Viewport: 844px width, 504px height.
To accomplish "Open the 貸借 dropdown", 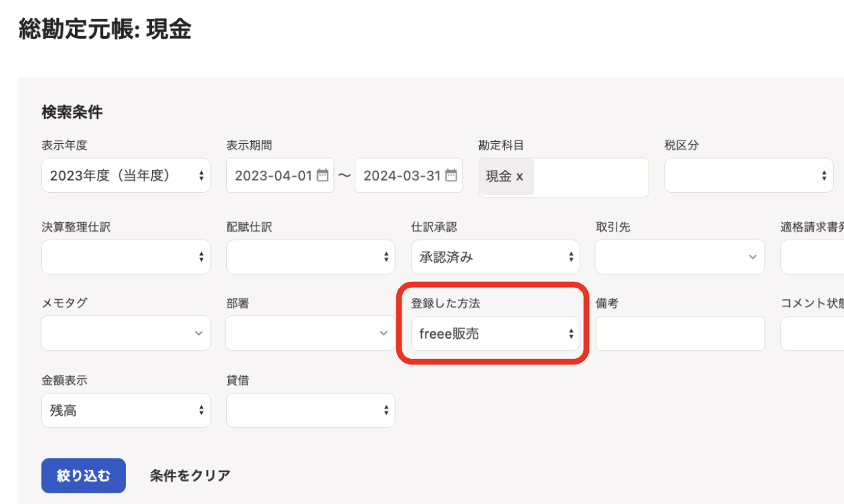I will [311, 410].
